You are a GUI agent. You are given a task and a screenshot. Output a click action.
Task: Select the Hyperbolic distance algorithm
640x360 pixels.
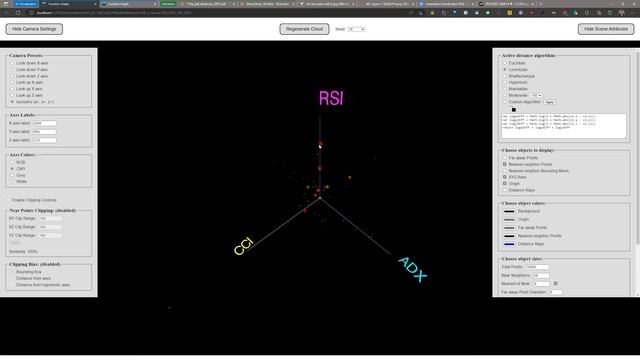pyautogui.click(x=505, y=82)
